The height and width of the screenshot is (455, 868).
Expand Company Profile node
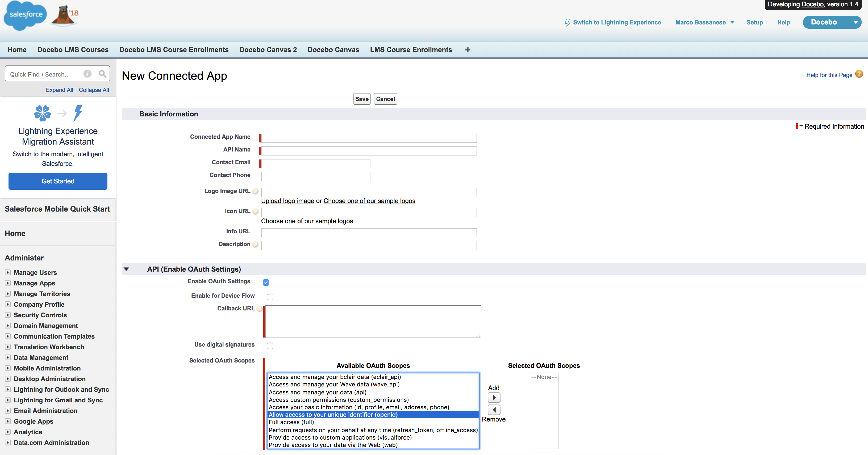tap(8, 304)
